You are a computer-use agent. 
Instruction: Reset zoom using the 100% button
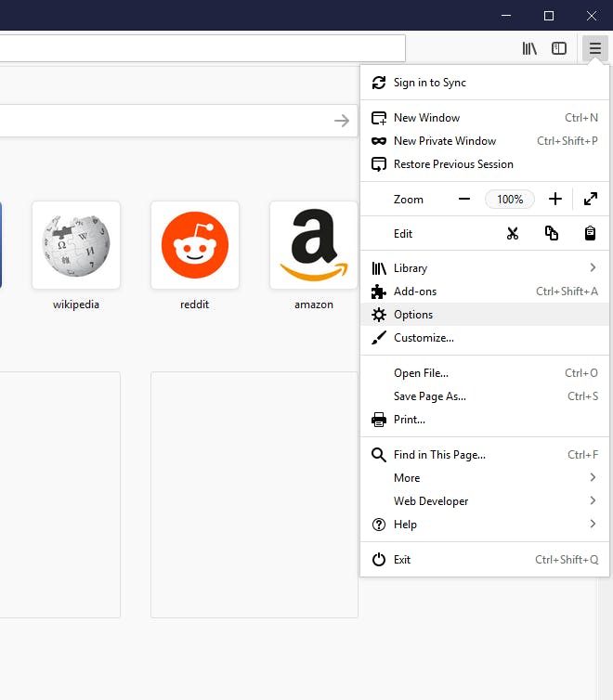click(x=510, y=199)
